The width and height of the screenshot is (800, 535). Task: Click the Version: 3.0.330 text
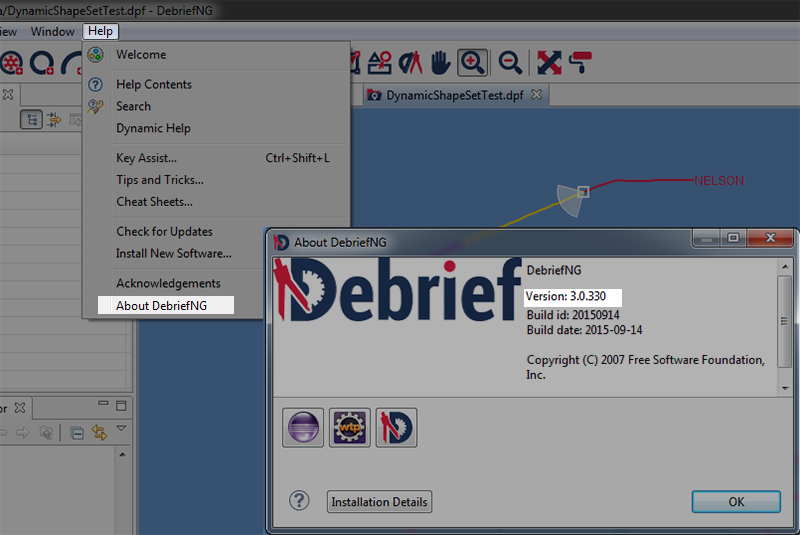[566, 296]
